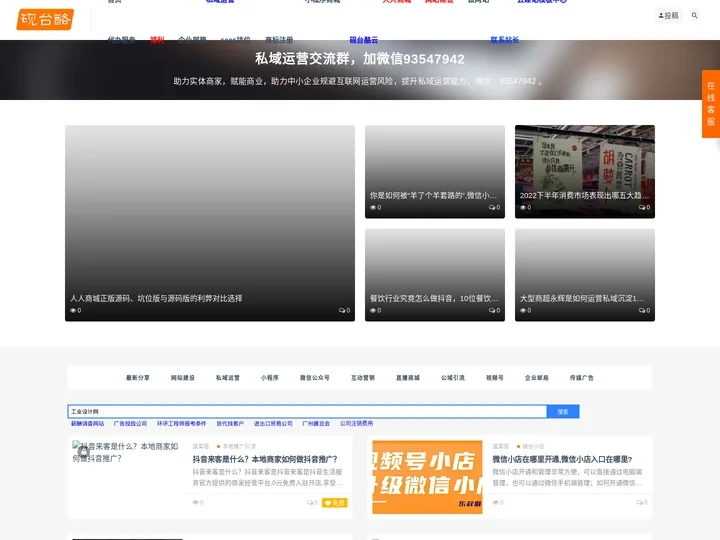Select the 直播商城 tab

408,377
